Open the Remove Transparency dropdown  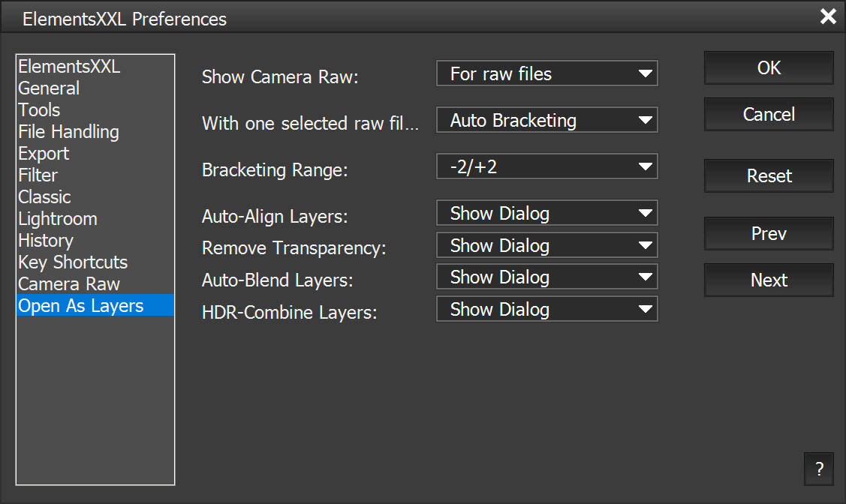pos(546,246)
